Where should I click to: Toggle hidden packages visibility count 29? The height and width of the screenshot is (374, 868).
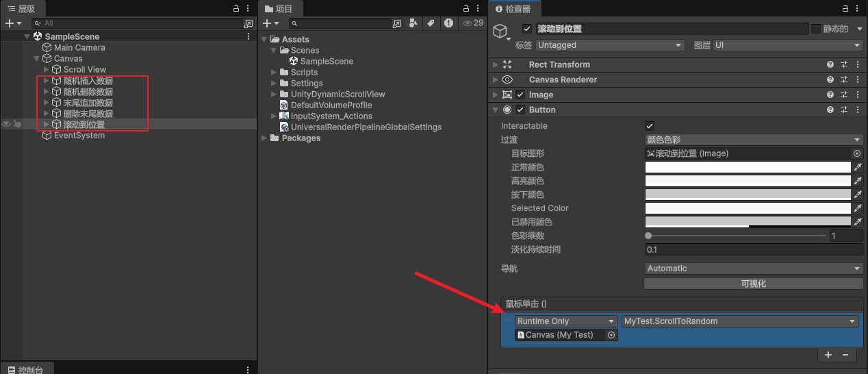(x=473, y=23)
